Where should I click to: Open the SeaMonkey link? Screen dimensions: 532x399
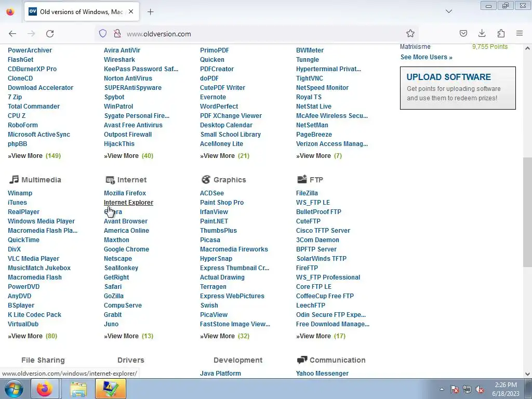pyautogui.click(x=121, y=268)
